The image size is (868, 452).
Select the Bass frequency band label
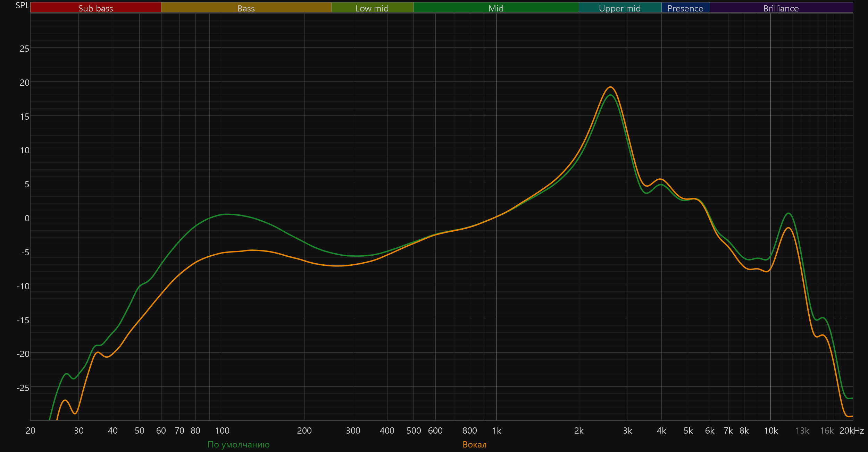point(246,8)
